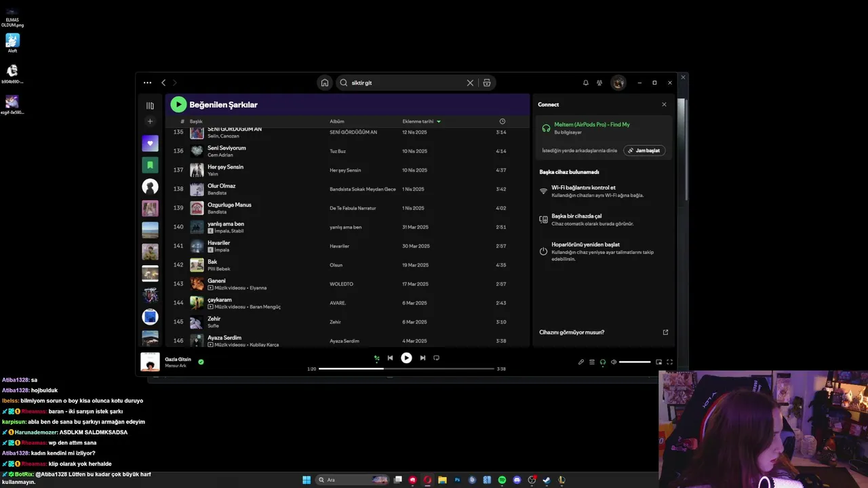Viewport: 868px width, 488px height.
Task: Enter full screen player view
Action: click(x=670, y=362)
